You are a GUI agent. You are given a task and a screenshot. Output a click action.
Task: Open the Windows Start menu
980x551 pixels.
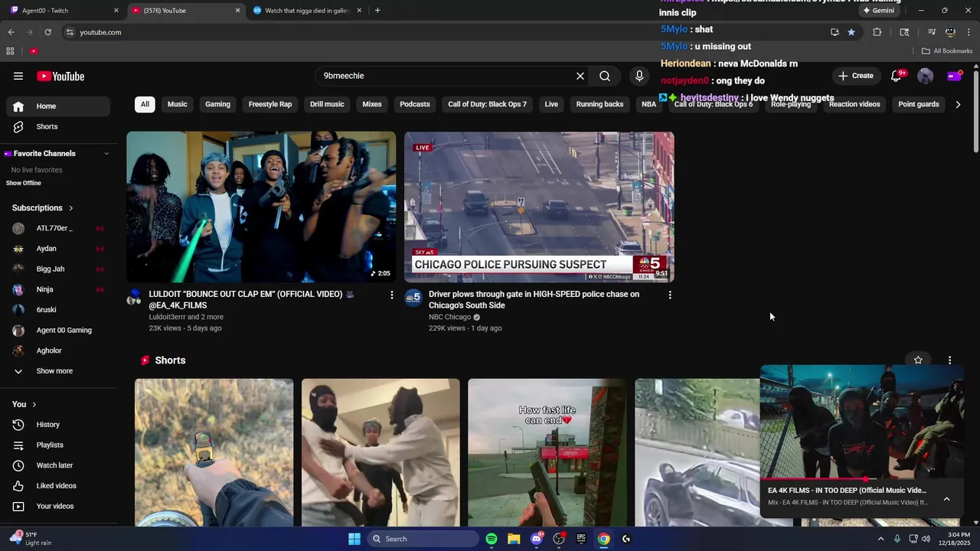coord(354,539)
